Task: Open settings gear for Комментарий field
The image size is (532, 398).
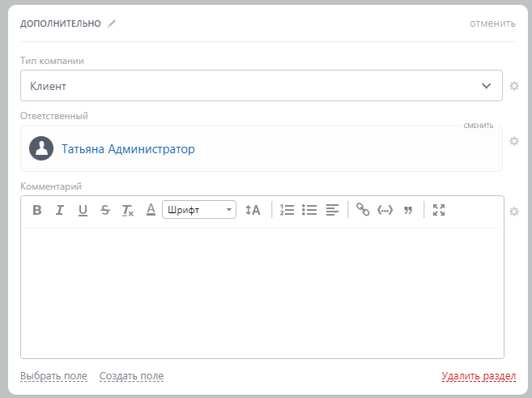Action: (514, 212)
